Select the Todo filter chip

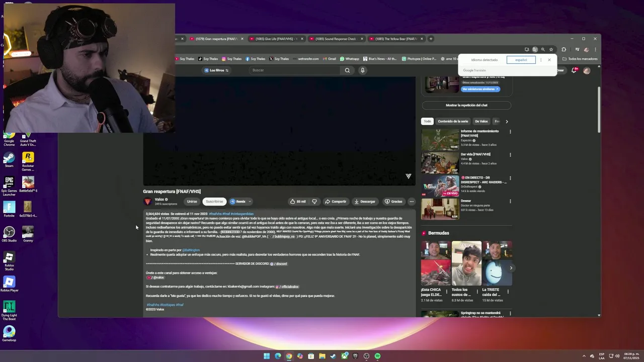coord(427,121)
